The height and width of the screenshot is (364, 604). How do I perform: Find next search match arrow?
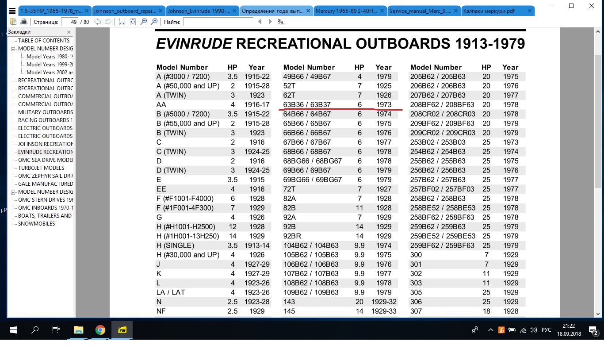[x=270, y=22]
